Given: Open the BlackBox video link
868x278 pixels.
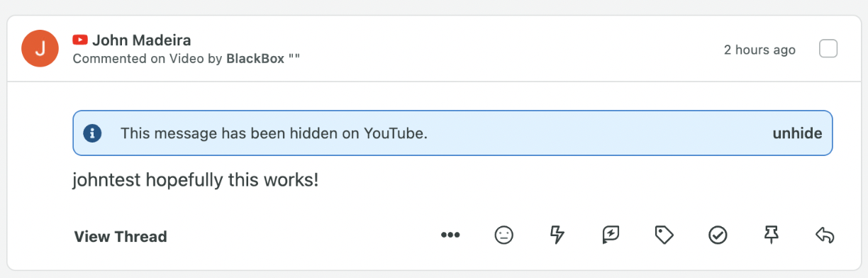Looking at the screenshot, I should (255, 58).
